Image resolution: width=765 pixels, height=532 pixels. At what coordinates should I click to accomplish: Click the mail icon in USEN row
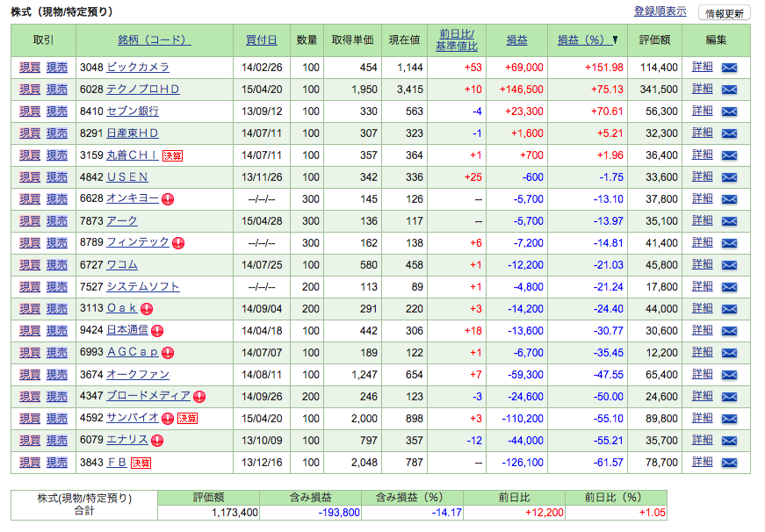click(729, 177)
